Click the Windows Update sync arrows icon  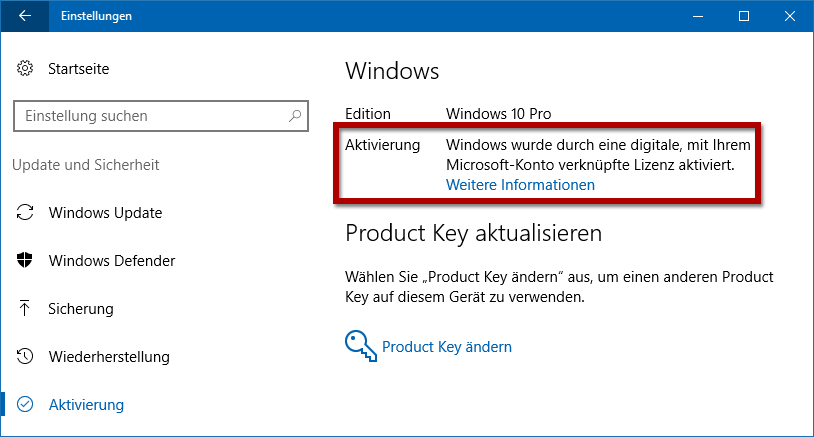[25, 213]
